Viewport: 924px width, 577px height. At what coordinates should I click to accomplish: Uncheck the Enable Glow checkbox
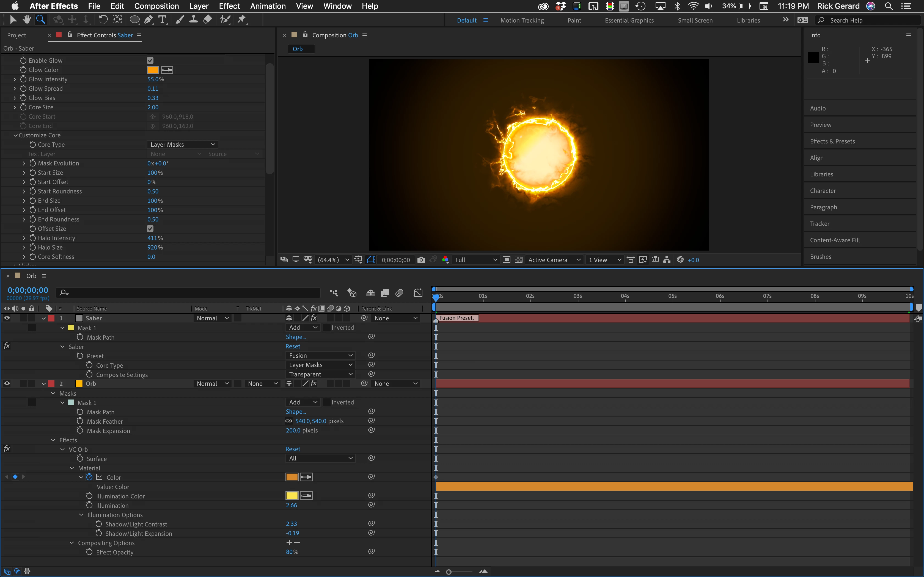[150, 60]
